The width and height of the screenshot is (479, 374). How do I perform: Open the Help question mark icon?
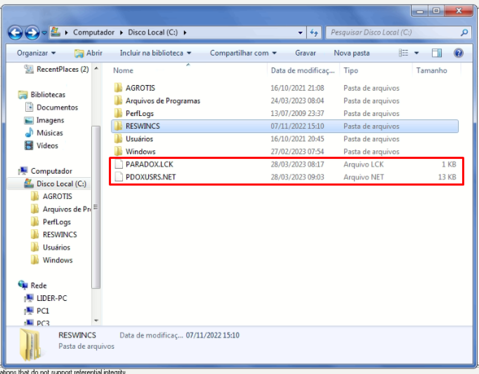click(459, 53)
